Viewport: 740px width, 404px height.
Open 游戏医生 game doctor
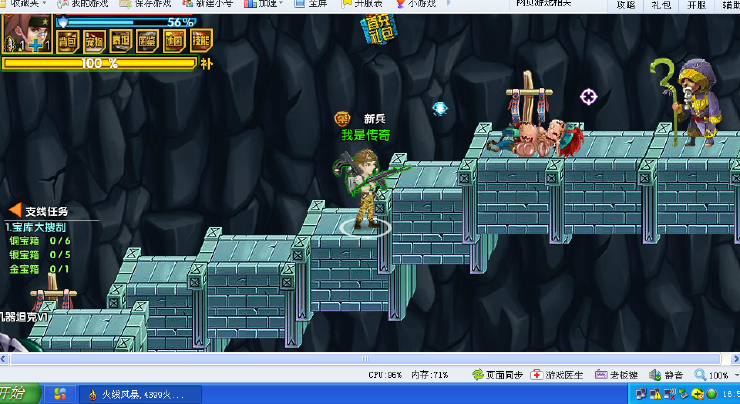(x=557, y=375)
